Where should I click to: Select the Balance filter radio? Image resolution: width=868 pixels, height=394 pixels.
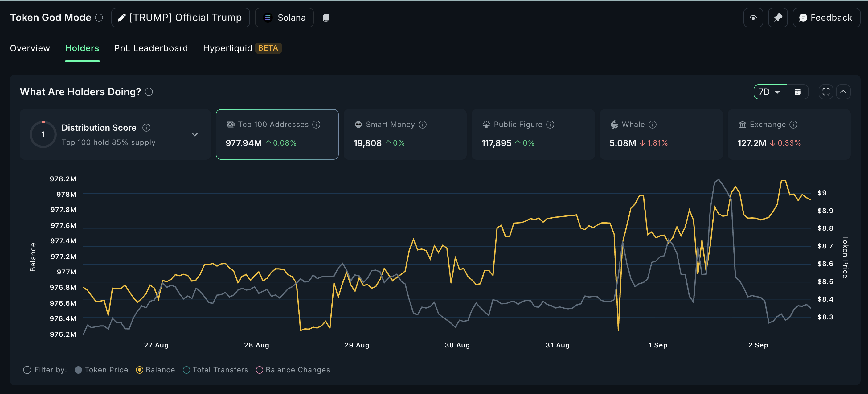[140, 370]
